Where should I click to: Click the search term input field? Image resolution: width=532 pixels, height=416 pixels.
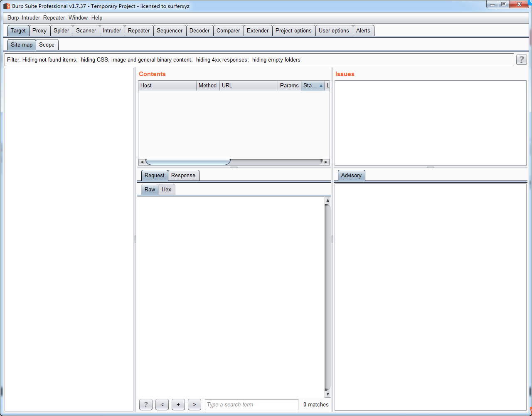point(251,404)
